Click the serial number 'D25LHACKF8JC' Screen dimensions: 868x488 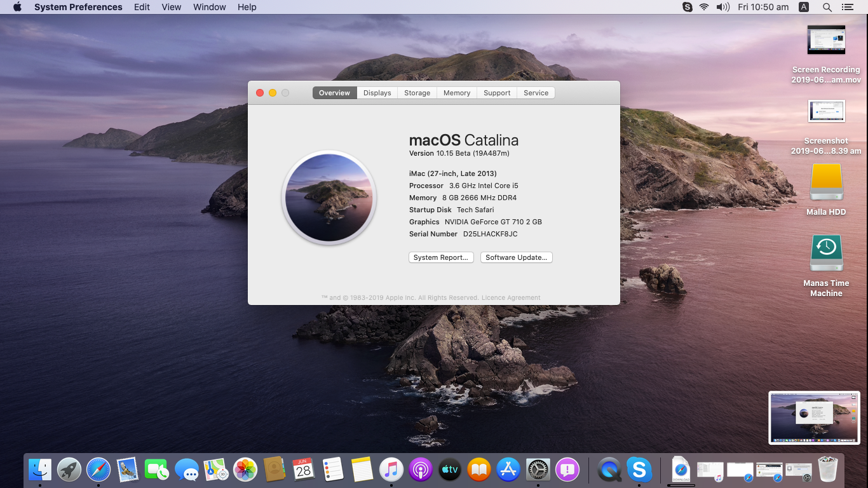click(x=490, y=234)
